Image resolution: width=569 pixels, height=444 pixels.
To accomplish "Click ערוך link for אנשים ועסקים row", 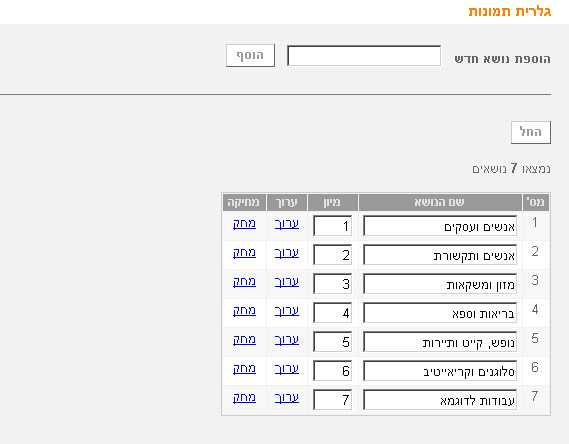I will point(287,224).
